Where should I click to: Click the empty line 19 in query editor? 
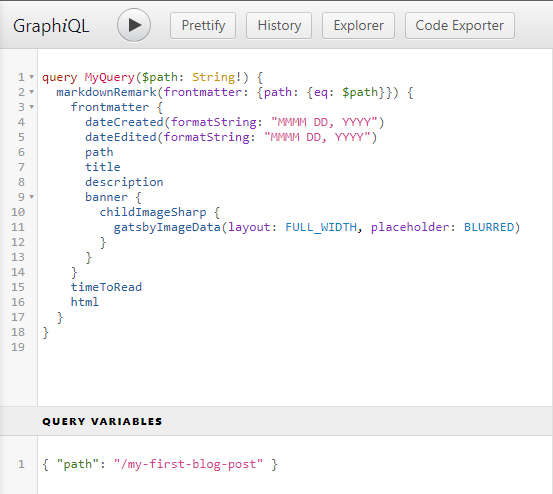coord(295,347)
